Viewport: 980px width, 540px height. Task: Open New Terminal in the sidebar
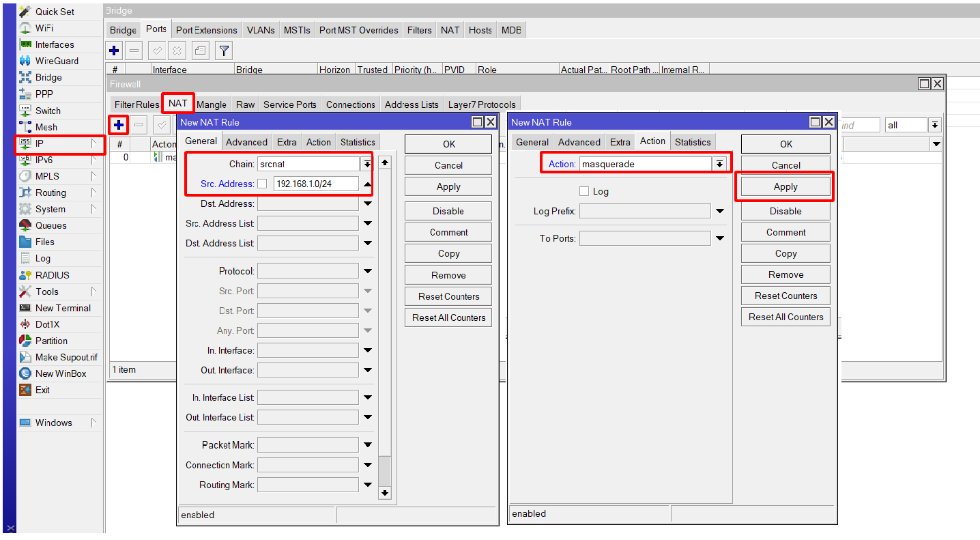pyautogui.click(x=63, y=308)
